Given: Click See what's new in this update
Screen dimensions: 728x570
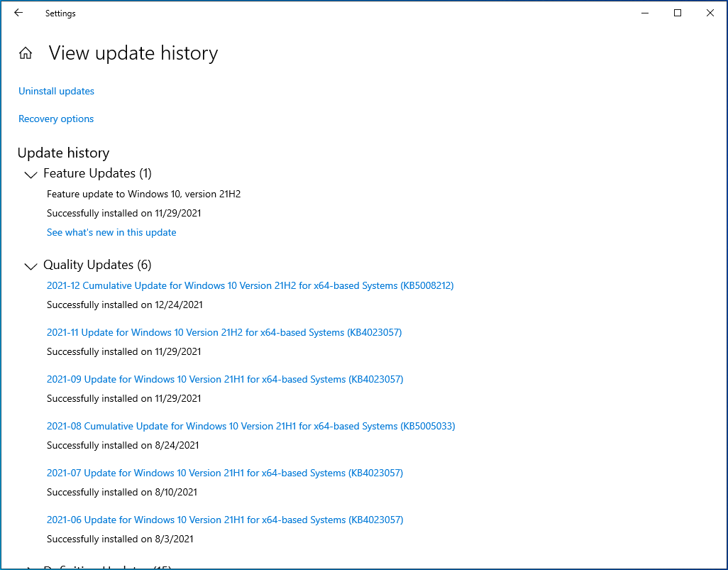Looking at the screenshot, I should 111,232.
